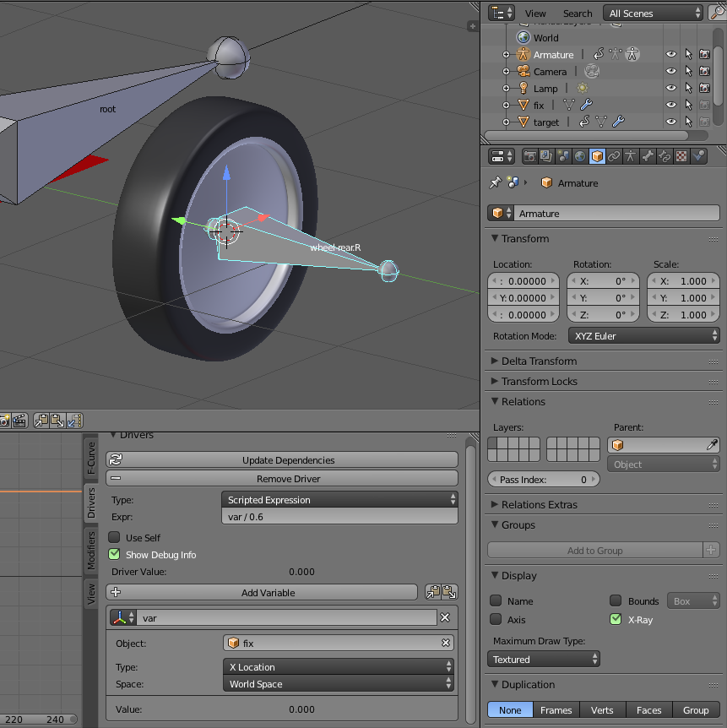The image size is (727, 728).
Task: Enable the Use Self checkbox
Action: [114, 537]
